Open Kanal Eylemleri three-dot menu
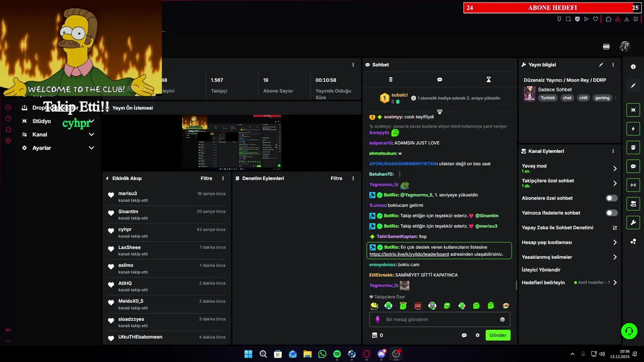This screenshot has height=362, width=644. (613, 151)
